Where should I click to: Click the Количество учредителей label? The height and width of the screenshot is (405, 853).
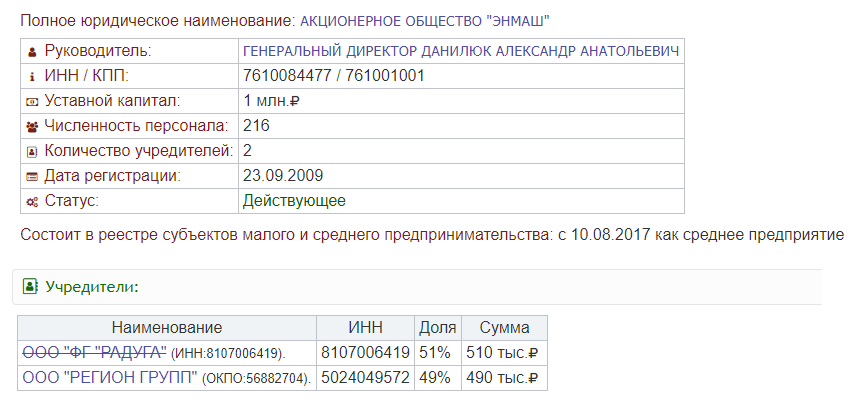pos(139,151)
